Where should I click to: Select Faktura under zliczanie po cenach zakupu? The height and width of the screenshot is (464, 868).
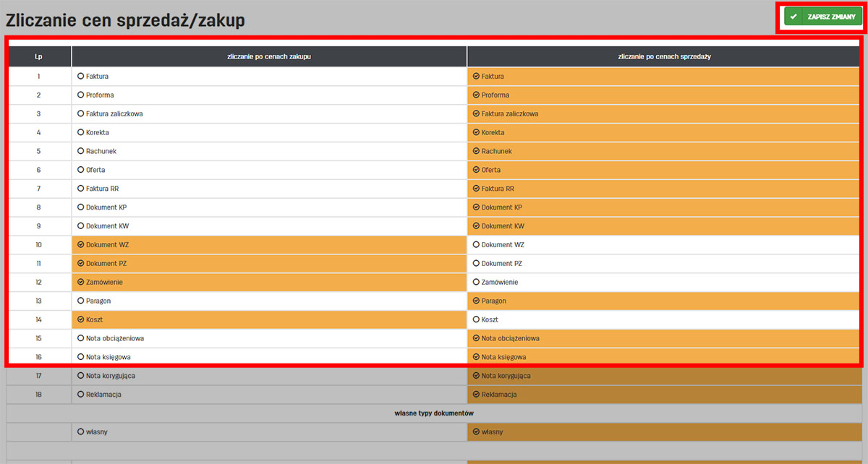coord(81,76)
